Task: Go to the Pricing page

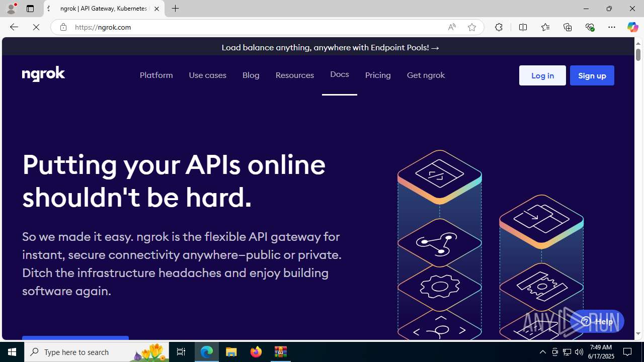Action: click(378, 75)
